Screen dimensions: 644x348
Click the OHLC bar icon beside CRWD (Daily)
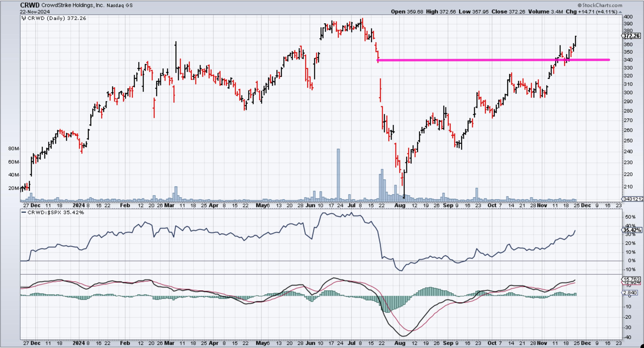click(x=24, y=18)
